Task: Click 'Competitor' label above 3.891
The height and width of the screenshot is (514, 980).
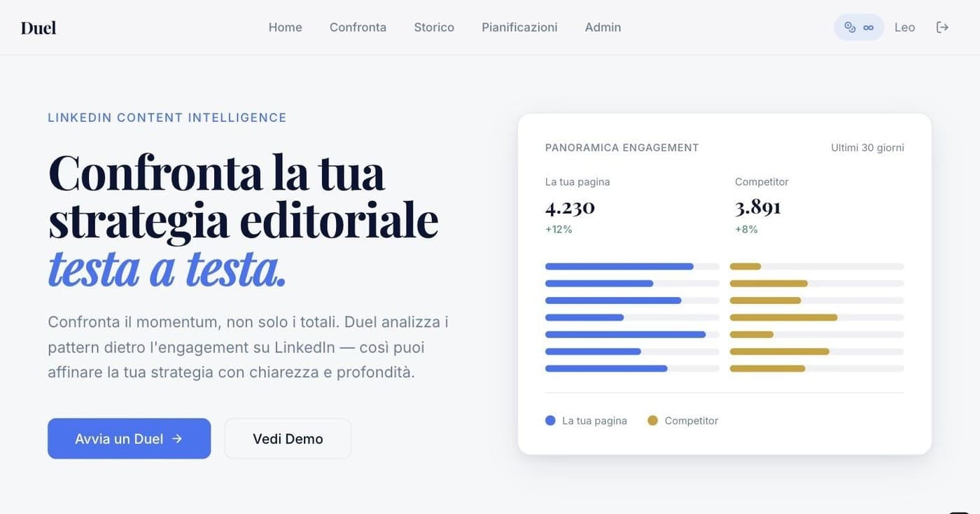Action: point(762,181)
